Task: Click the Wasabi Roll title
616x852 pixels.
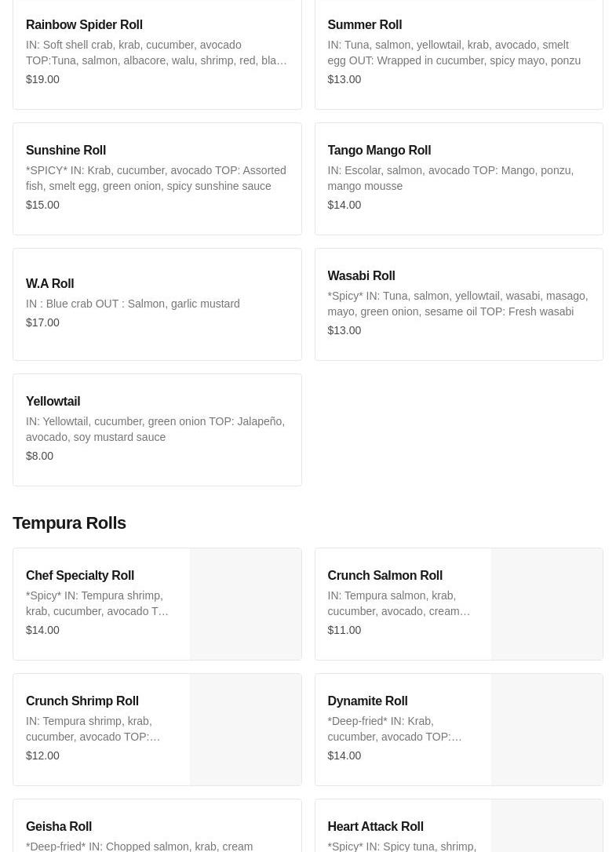Action: [x=361, y=276]
